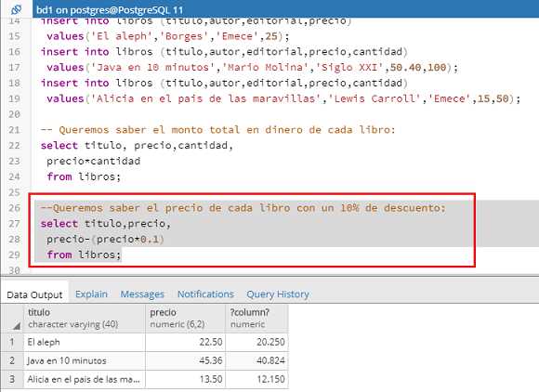Click the titulo column header

[x=85, y=318]
